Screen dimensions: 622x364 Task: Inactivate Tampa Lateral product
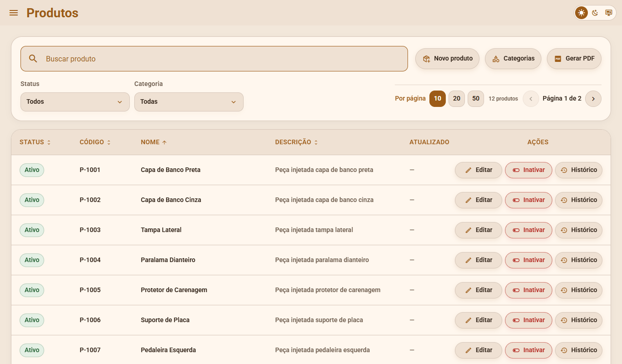click(x=529, y=230)
